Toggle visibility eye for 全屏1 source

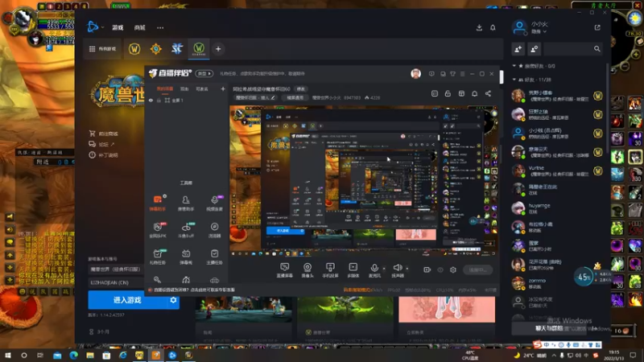click(151, 100)
